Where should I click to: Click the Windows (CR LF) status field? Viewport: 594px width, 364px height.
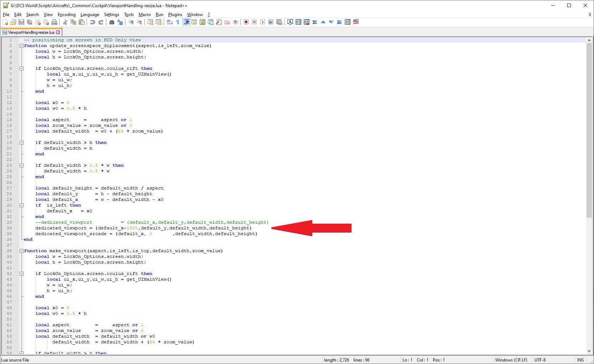click(x=511, y=360)
